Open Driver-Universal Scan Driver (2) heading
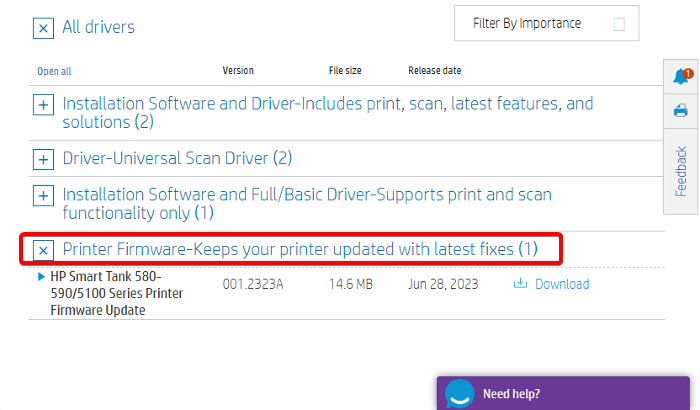The width and height of the screenshot is (700, 410). click(x=177, y=158)
